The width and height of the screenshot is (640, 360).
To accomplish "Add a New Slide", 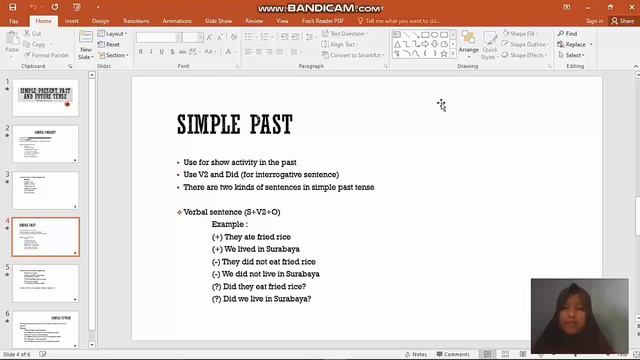I will pos(86,45).
